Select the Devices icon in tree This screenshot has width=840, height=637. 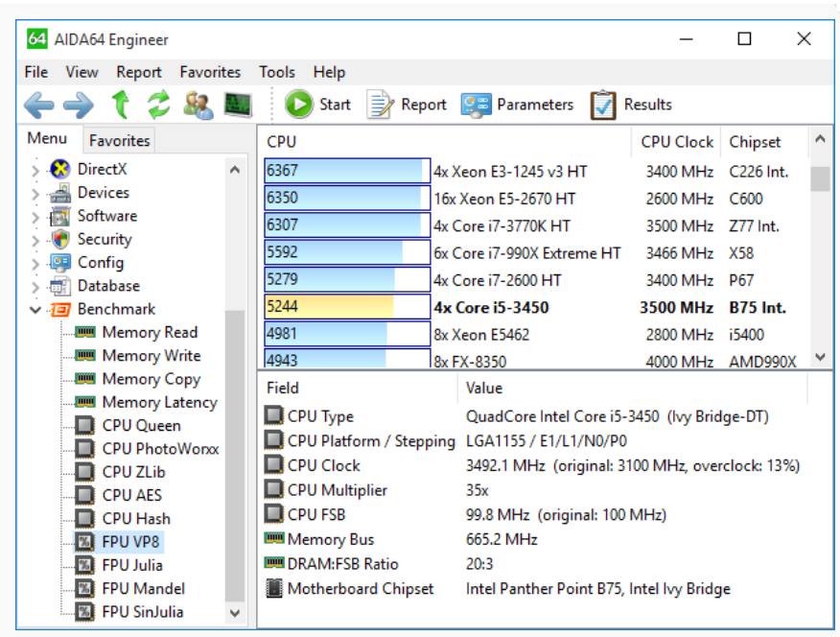pyautogui.click(x=60, y=193)
